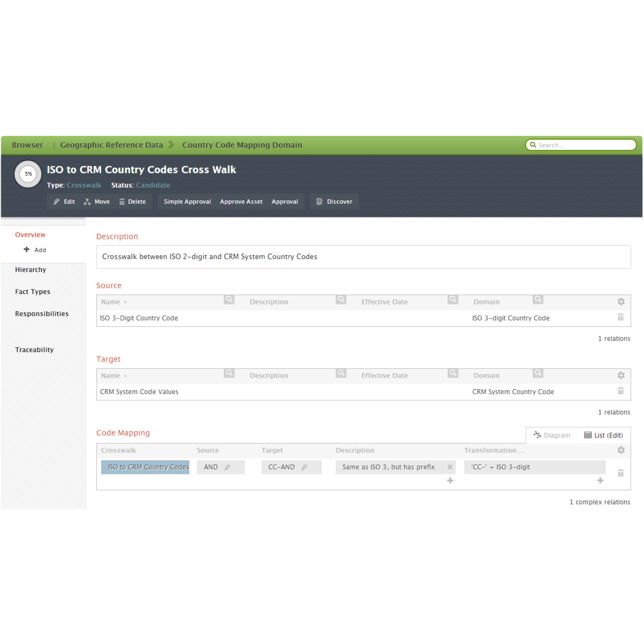Select the Edit pencil icon in the toolbar

coord(55,201)
